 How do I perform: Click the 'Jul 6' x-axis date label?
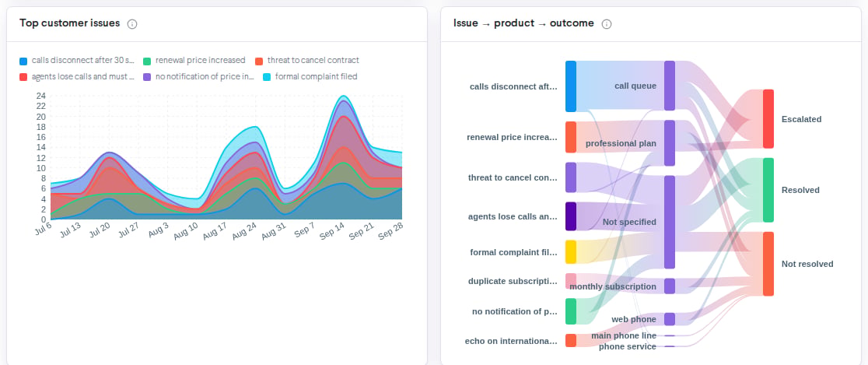pos(44,229)
